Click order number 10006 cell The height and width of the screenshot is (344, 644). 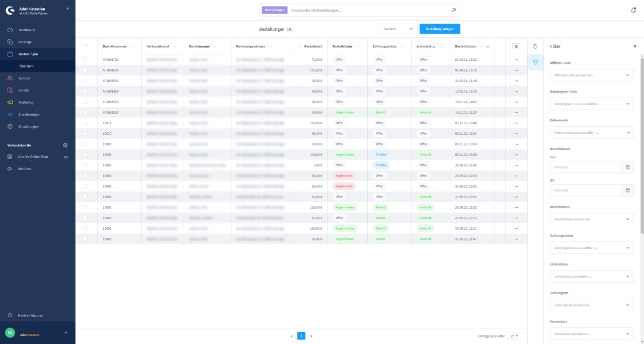(107, 176)
